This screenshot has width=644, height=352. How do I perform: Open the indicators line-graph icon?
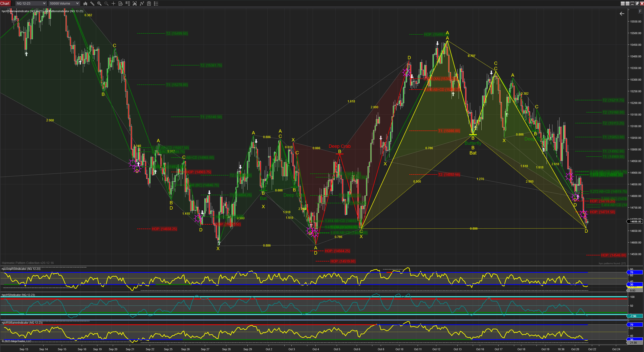coord(142,4)
